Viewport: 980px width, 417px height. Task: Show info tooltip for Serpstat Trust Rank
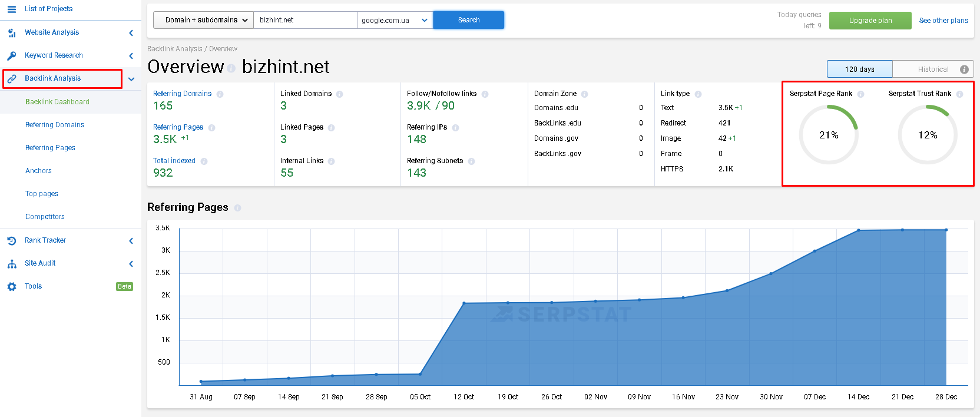coord(959,94)
